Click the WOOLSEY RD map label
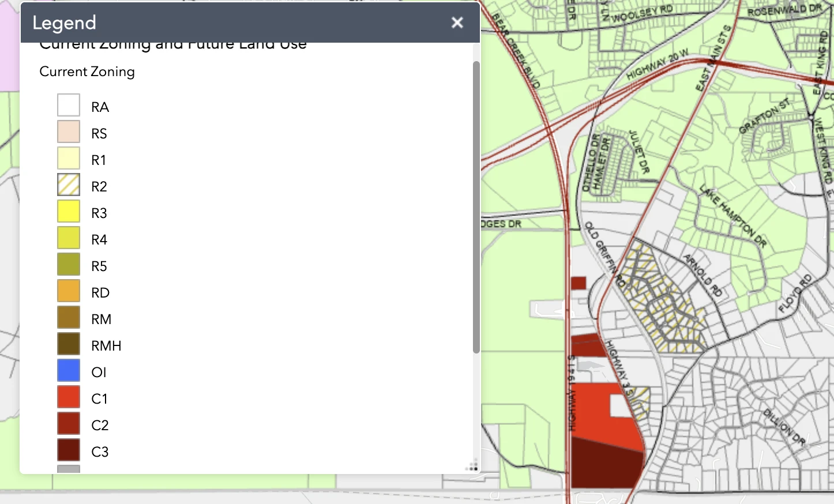 tap(642, 14)
